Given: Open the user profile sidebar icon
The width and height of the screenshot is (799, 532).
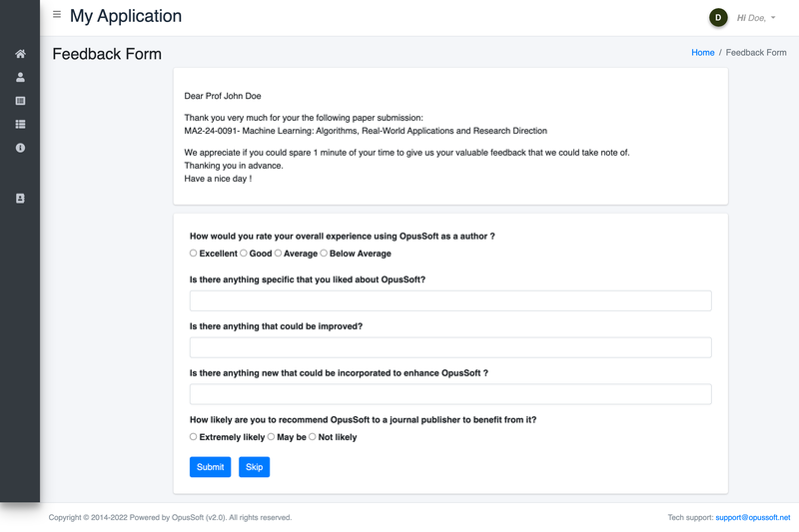Looking at the screenshot, I should [x=20, y=77].
